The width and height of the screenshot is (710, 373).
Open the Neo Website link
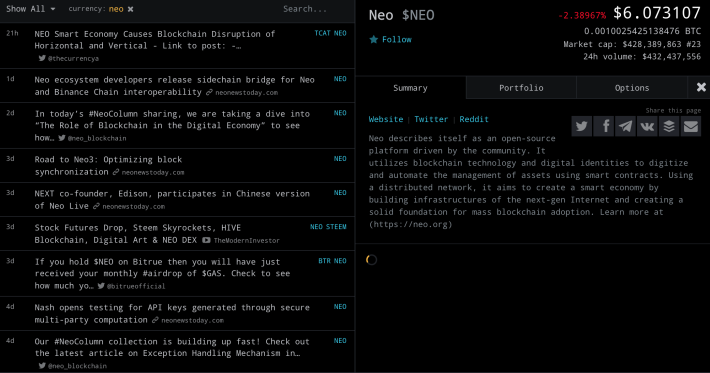[386, 119]
